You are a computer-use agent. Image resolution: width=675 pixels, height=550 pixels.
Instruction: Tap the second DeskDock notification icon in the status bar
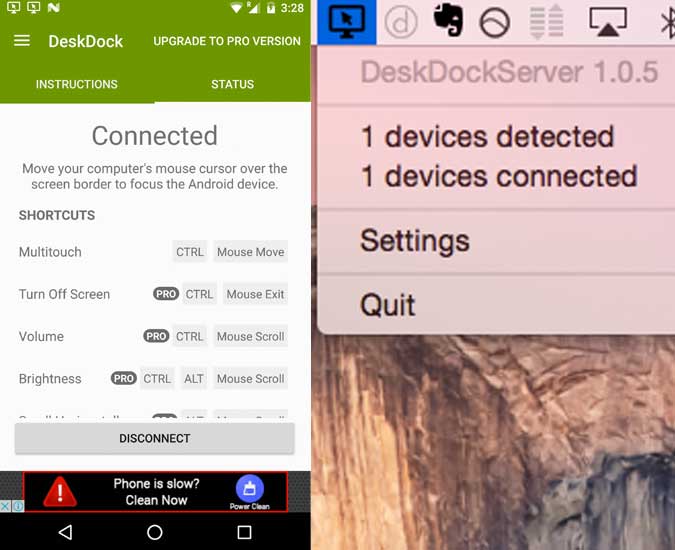[33, 7]
